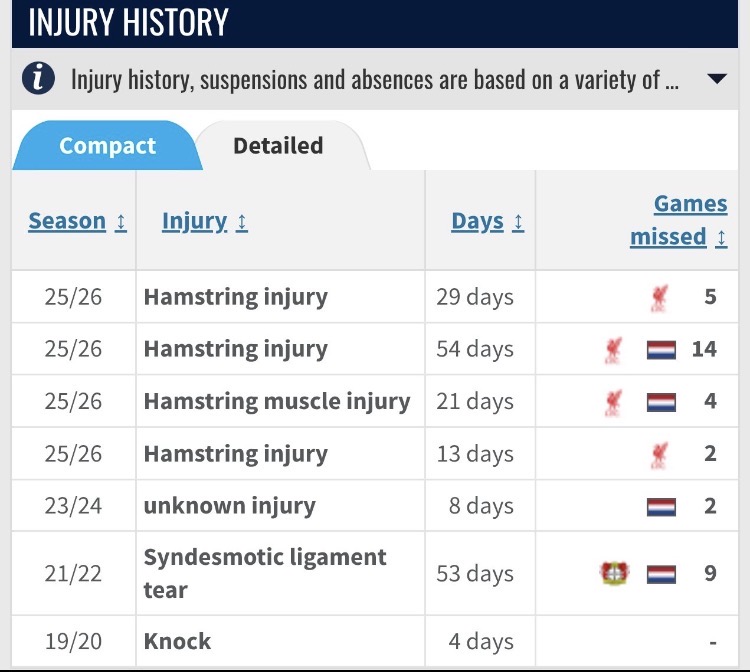Select the Syndesmotic ligament tear entry
The height and width of the screenshot is (672, 750).
point(265,573)
